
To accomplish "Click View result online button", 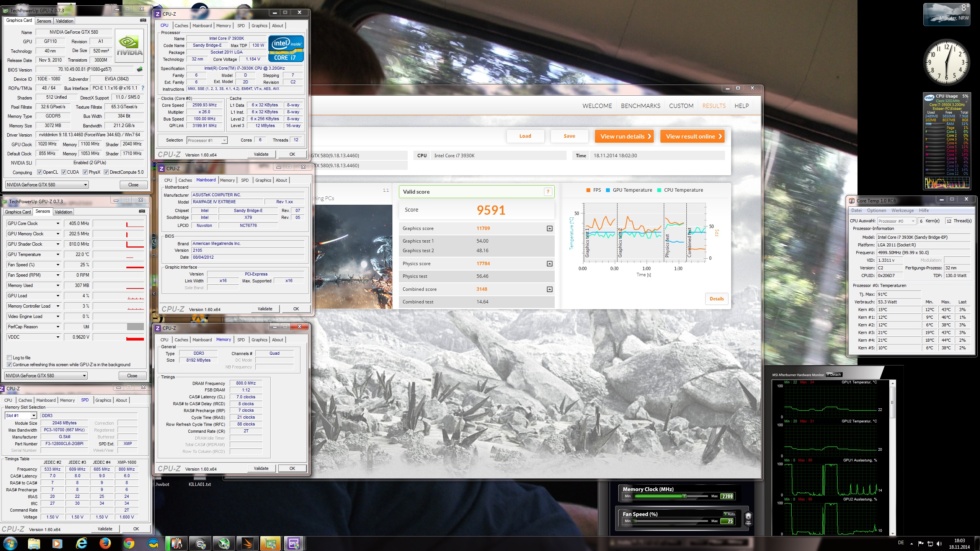I will 693,136.
